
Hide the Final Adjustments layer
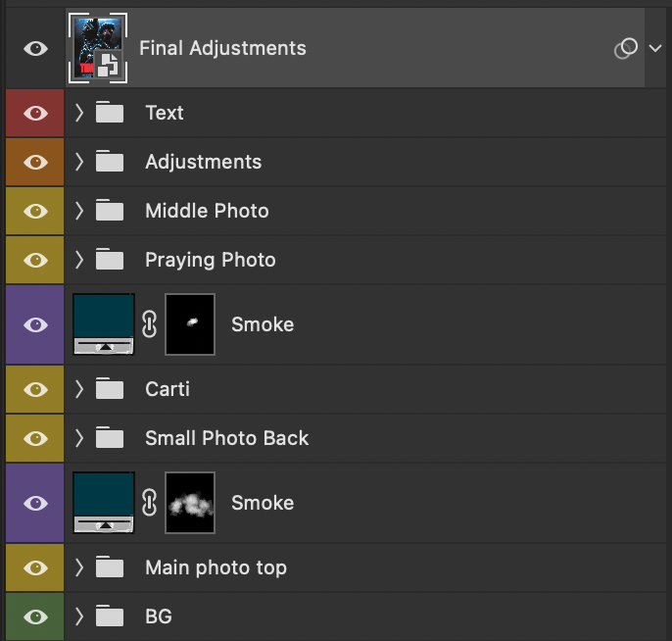35,48
